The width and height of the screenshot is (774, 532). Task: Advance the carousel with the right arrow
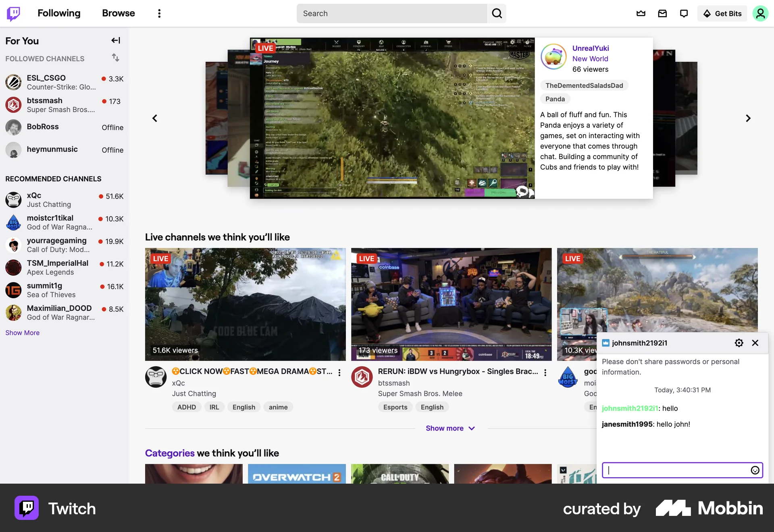tap(748, 118)
